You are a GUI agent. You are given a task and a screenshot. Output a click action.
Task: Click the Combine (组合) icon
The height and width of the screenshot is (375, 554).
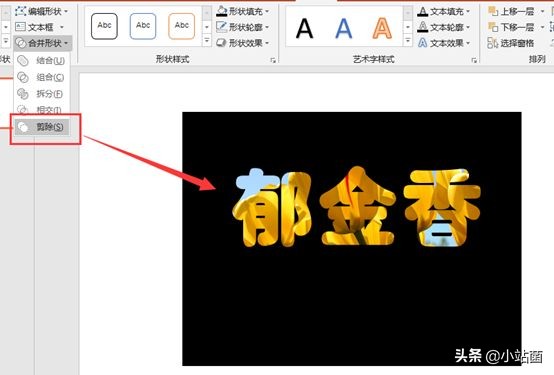(x=23, y=77)
